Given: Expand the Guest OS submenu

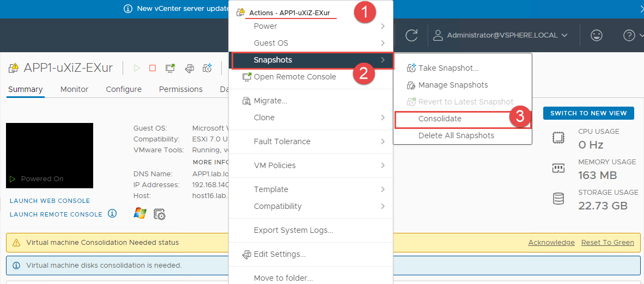Looking at the screenshot, I should tap(311, 43).
